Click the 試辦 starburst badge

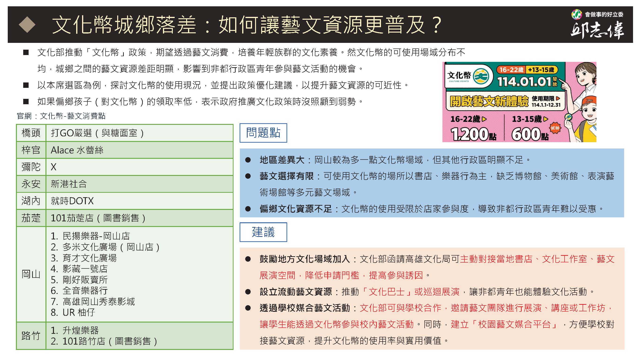click(555, 128)
